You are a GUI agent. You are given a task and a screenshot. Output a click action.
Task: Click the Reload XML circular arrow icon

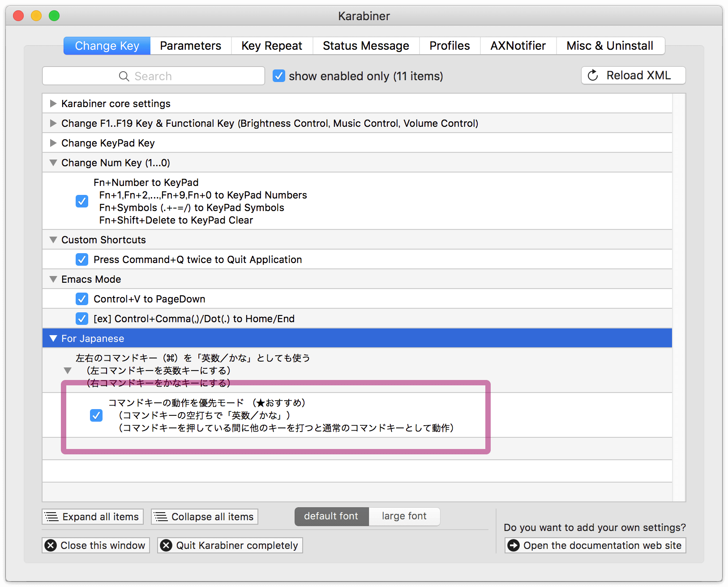593,75
